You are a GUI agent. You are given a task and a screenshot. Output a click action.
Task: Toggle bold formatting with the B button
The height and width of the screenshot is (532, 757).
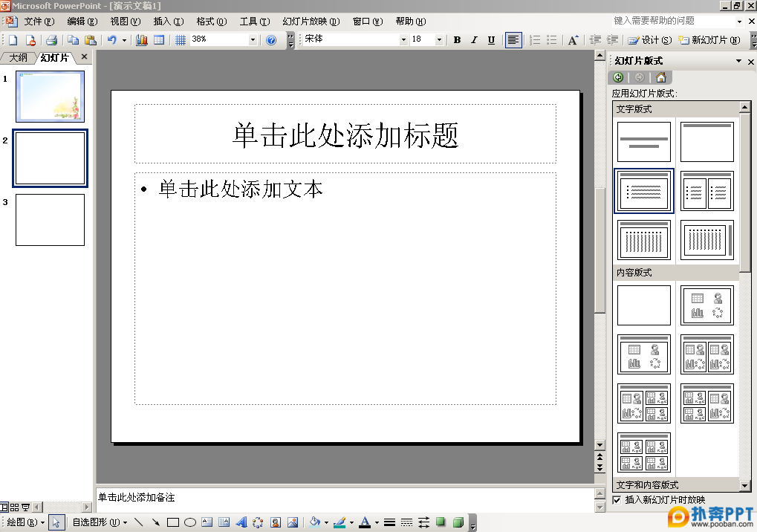pyautogui.click(x=457, y=40)
